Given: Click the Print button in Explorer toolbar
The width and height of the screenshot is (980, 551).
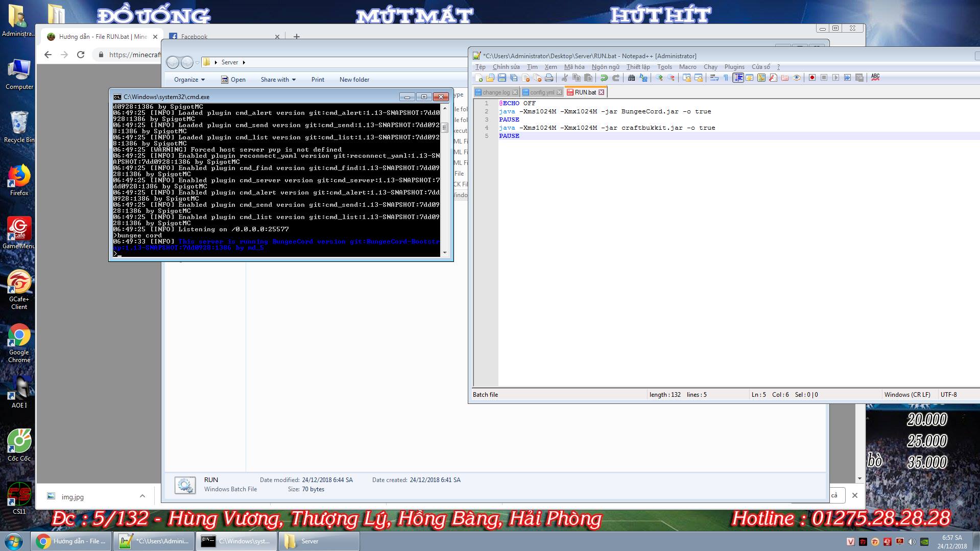Looking at the screenshot, I should (318, 80).
